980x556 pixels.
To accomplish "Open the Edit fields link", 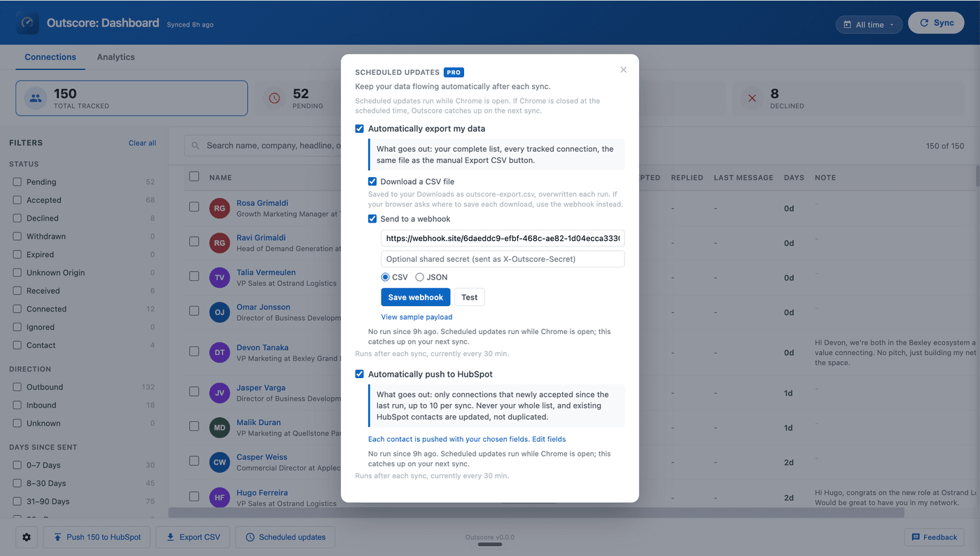I will [549, 440].
